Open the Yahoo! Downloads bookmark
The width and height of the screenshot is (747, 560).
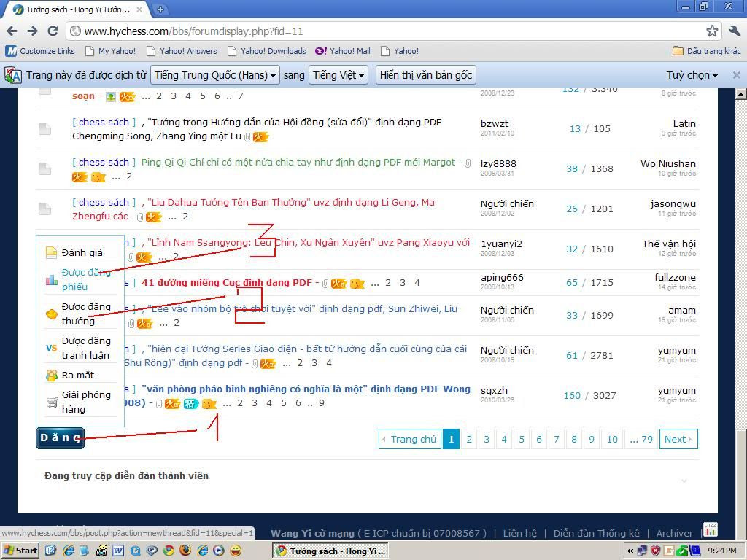pyautogui.click(x=267, y=51)
